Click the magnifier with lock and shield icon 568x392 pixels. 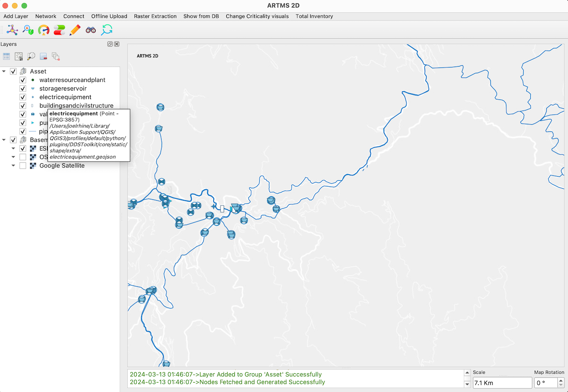tap(28, 30)
